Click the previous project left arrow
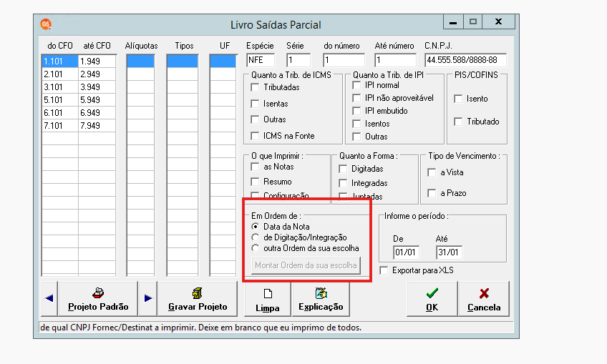 [49, 298]
